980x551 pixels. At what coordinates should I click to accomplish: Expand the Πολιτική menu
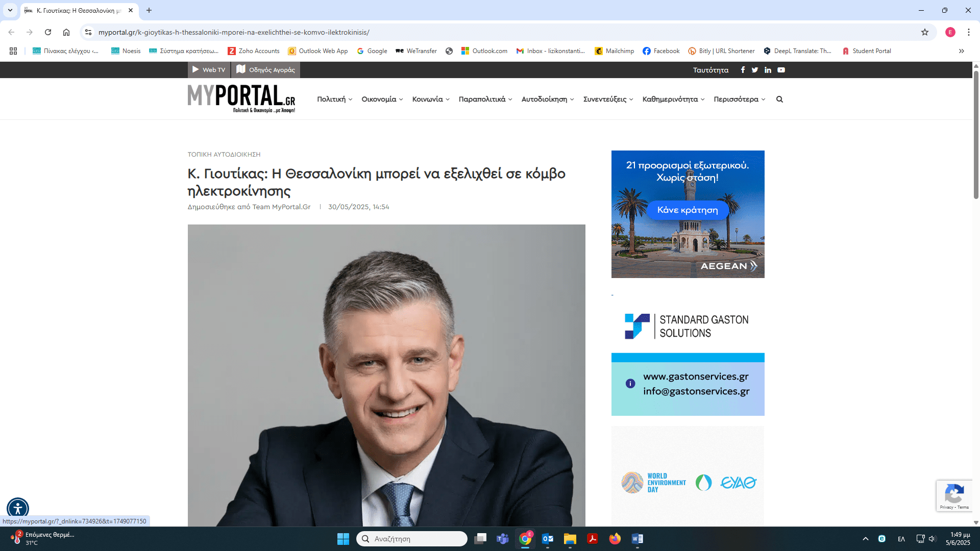334,99
